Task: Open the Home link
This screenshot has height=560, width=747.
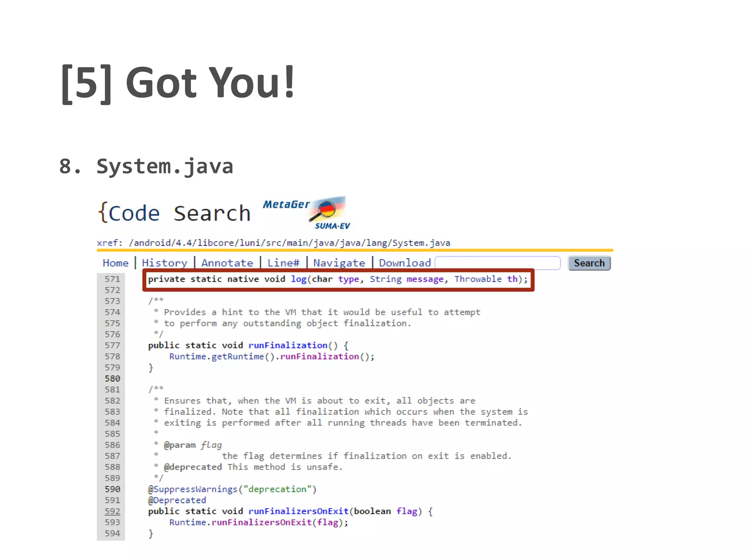Action: 116,263
